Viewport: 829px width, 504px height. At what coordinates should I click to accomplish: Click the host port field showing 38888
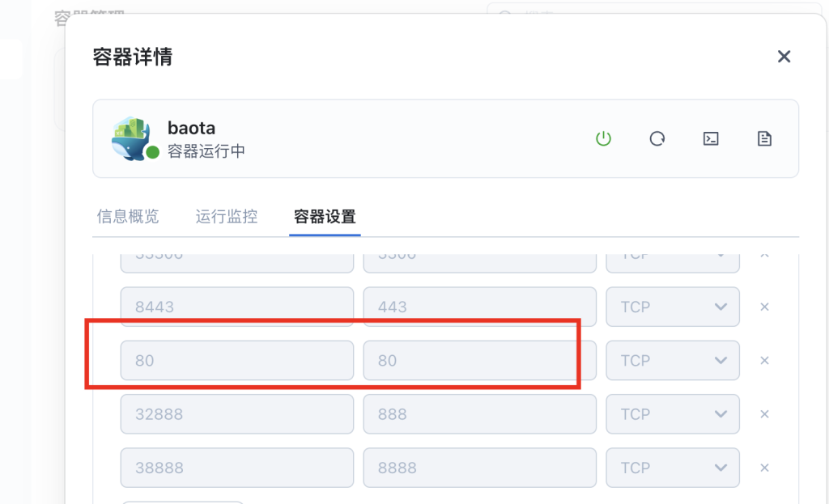pos(237,468)
